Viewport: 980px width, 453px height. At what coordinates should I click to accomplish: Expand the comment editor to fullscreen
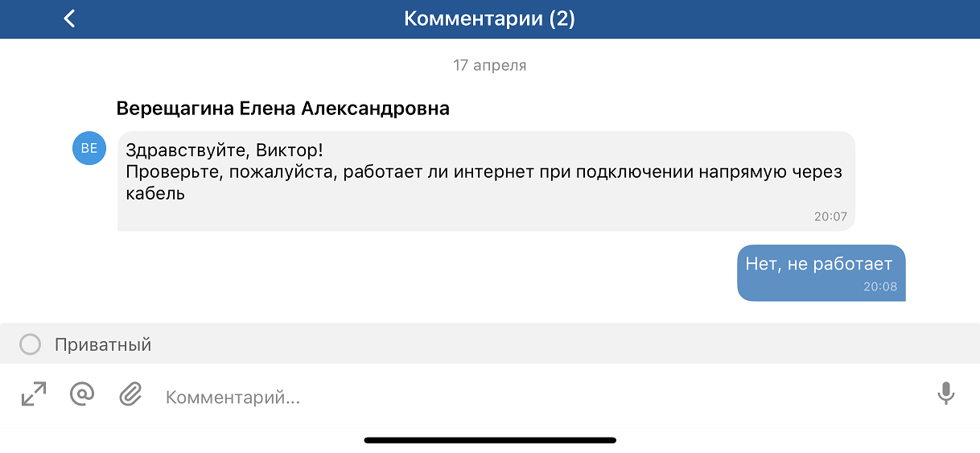34,394
